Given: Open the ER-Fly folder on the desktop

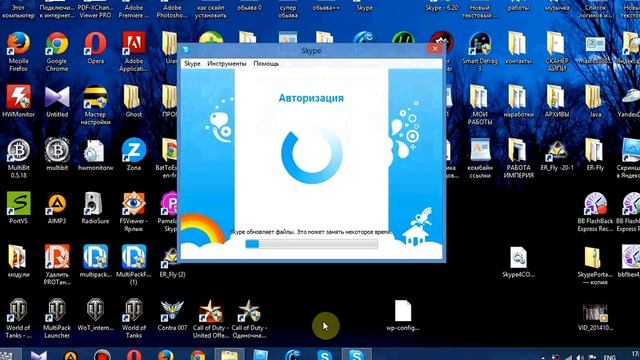Looking at the screenshot, I should click(595, 155).
